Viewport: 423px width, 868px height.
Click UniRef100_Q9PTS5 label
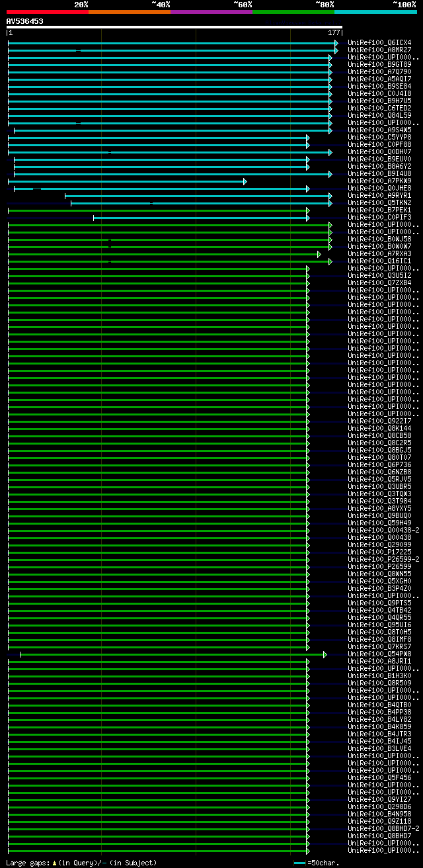[379, 603]
